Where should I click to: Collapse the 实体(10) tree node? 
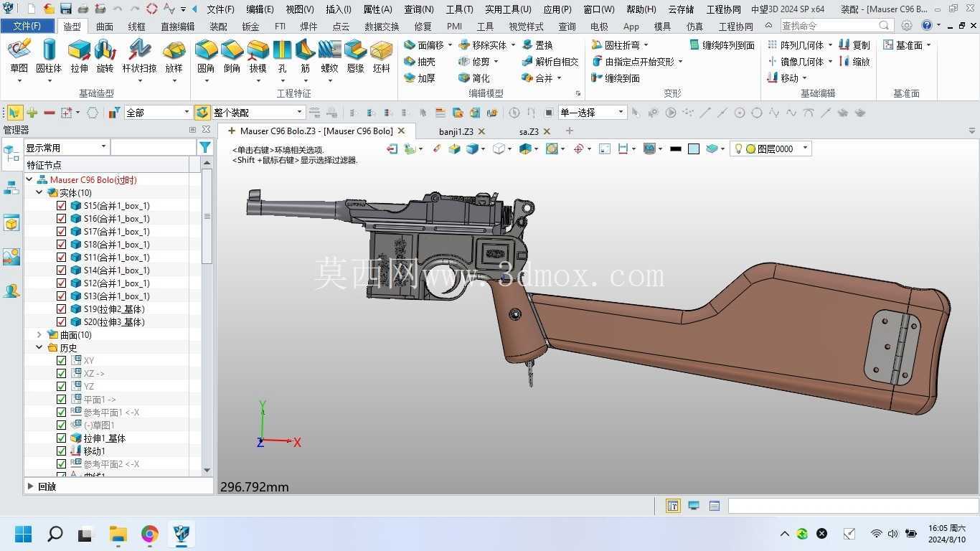pos(39,192)
